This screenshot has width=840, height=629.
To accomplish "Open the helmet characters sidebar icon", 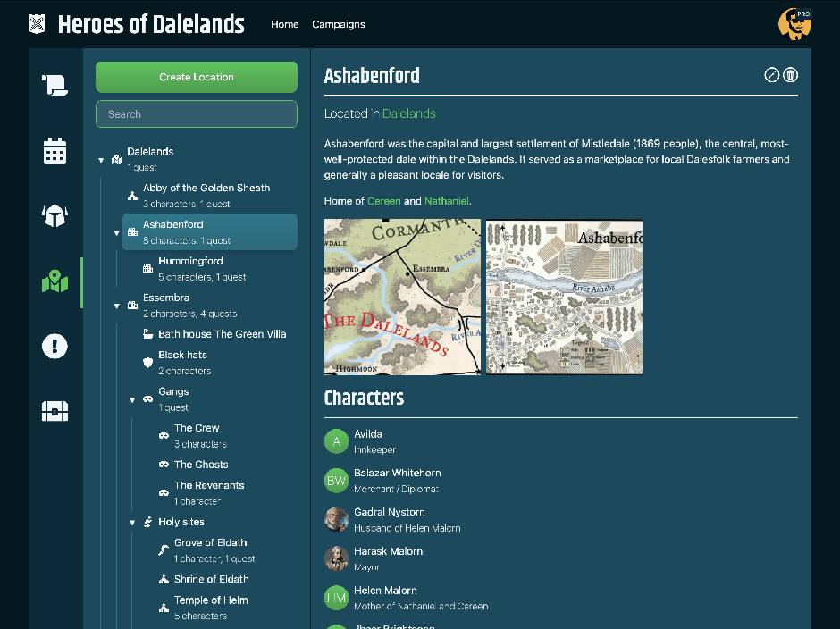I will pos(55,215).
